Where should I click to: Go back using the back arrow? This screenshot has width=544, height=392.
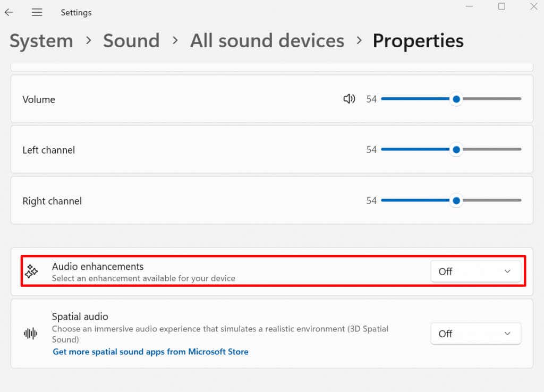[9, 12]
